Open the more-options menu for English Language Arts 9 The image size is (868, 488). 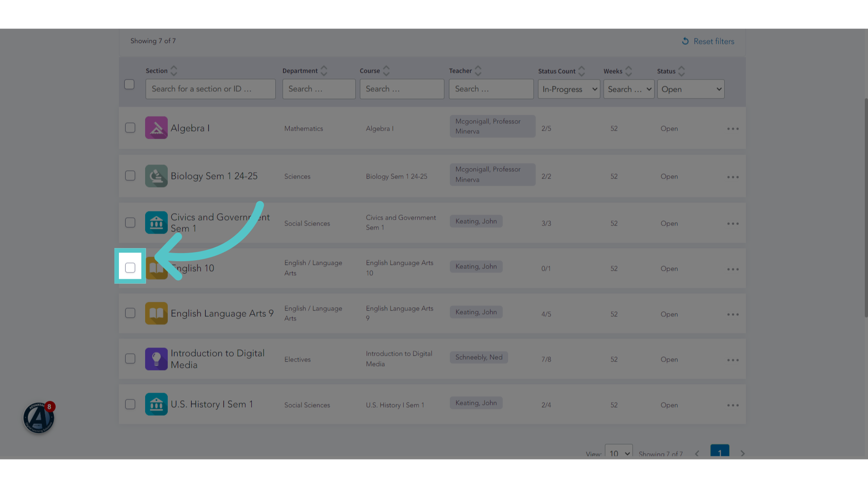click(x=733, y=314)
